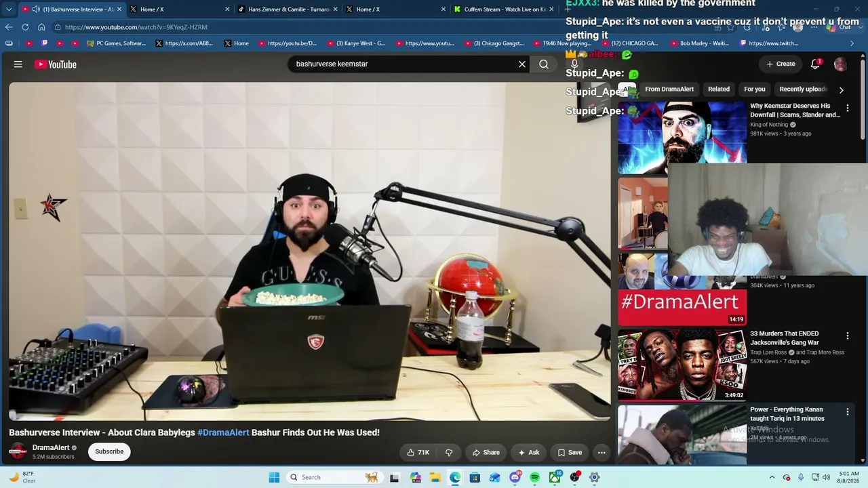868x488 pixels.
Task: Expand the bookmarks bar overflow chevron
Action: coord(852,43)
